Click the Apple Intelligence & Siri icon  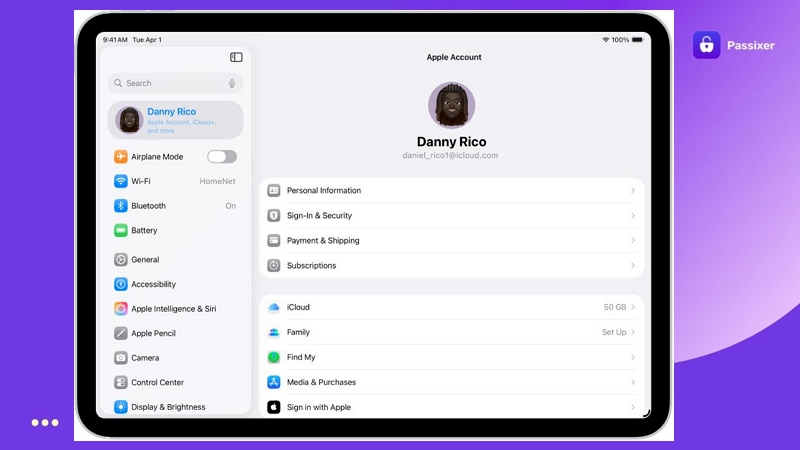(120, 309)
